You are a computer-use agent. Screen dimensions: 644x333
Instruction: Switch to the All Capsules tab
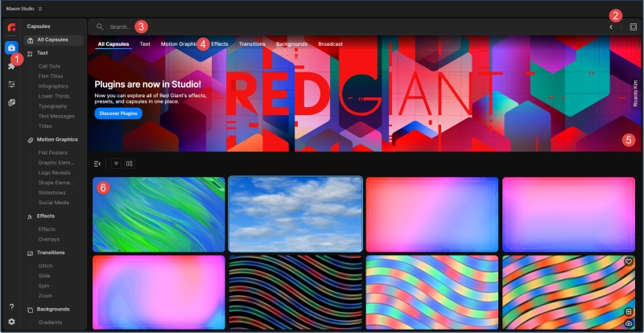point(114,44)
